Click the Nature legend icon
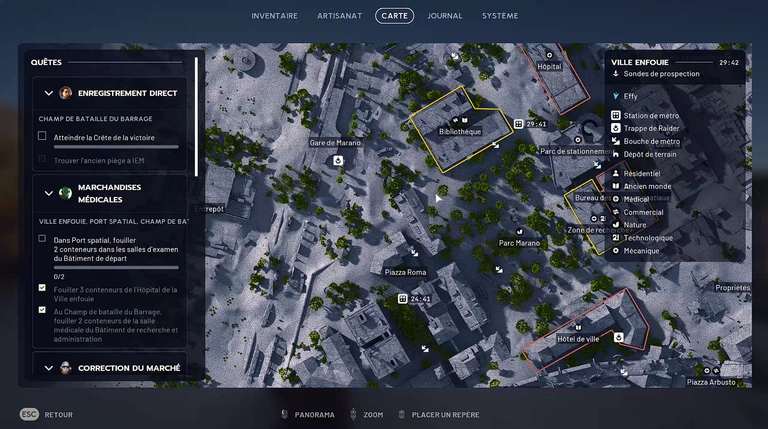Viewport: 768px width, 429px height. (616, 225)
